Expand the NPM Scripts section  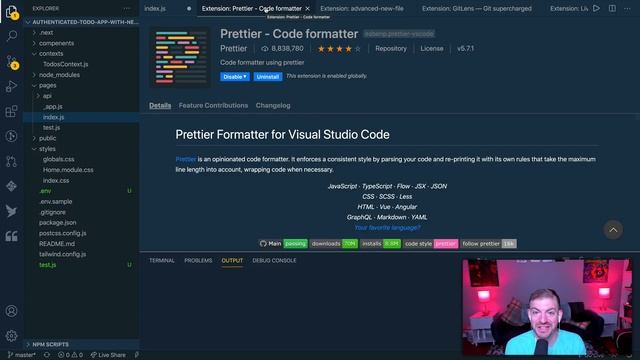tap(81, 344)
